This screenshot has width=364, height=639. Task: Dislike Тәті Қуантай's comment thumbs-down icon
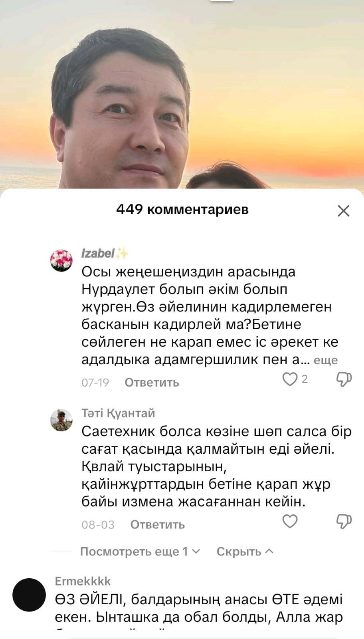click(x=344, y=522)
